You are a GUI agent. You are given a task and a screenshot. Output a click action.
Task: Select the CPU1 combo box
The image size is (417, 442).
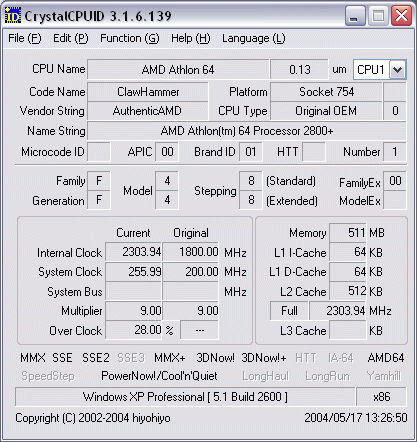(379, 70)
